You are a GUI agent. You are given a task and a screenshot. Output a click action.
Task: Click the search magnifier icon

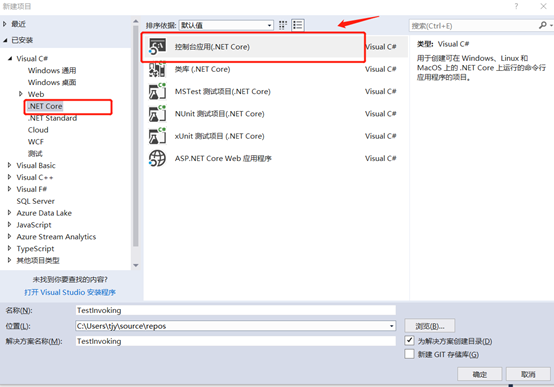[x=543, y=25]
